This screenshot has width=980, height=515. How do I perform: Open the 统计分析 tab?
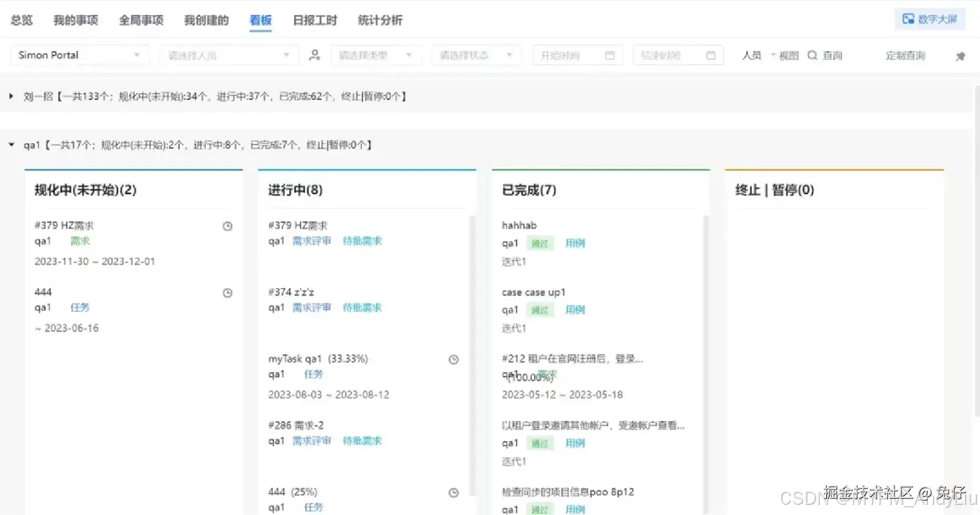[380, 20]
